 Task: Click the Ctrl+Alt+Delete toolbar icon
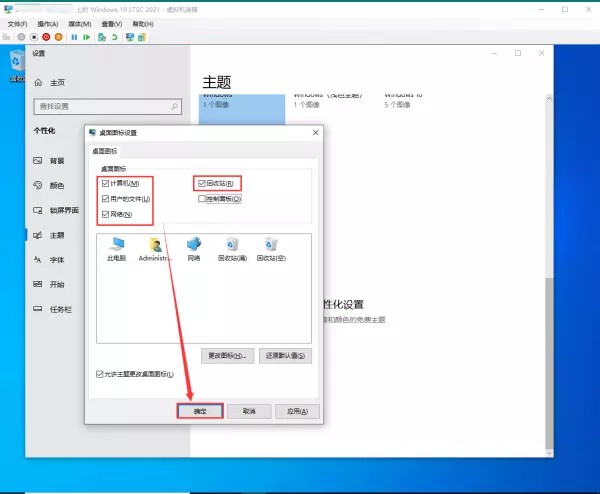click(x=7, y=37)
